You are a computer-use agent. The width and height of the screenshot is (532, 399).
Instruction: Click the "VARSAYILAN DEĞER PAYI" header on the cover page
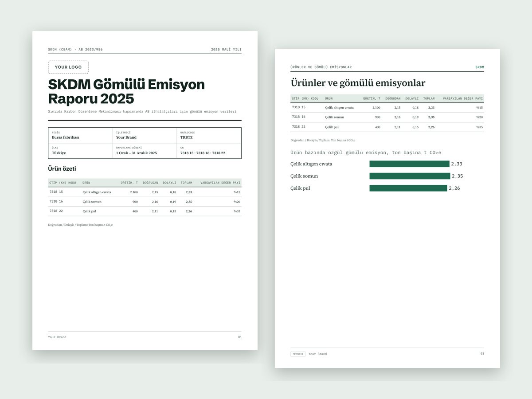tap(220, 183)
